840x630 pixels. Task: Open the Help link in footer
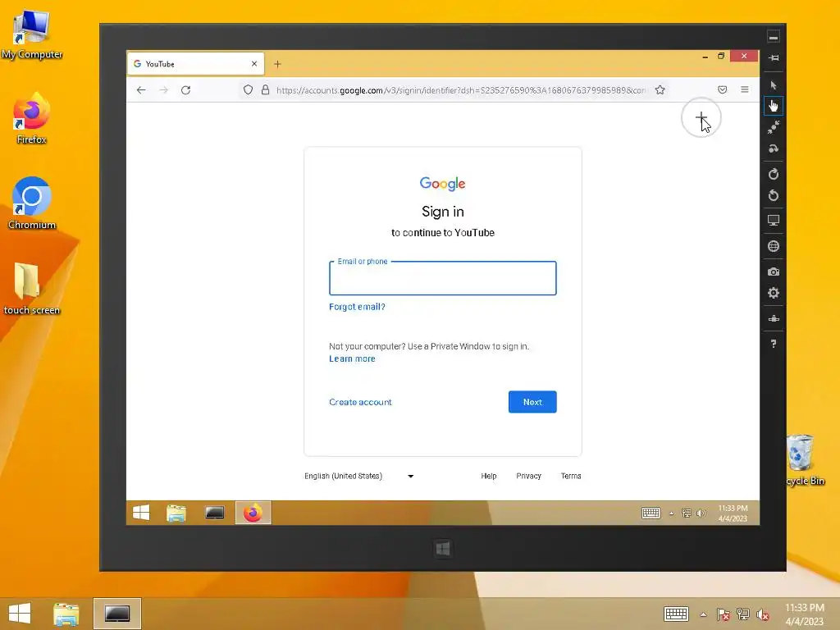click(489, 476)
